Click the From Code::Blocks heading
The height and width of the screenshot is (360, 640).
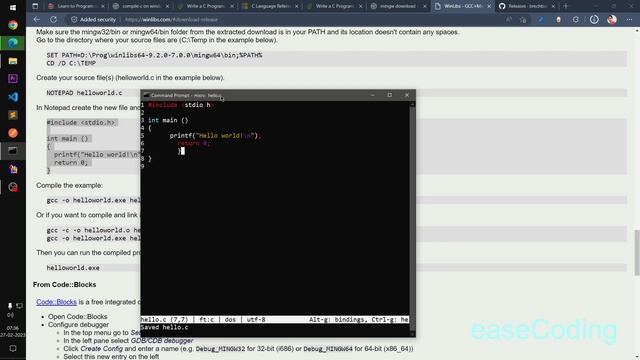click(x=64, y=284)
